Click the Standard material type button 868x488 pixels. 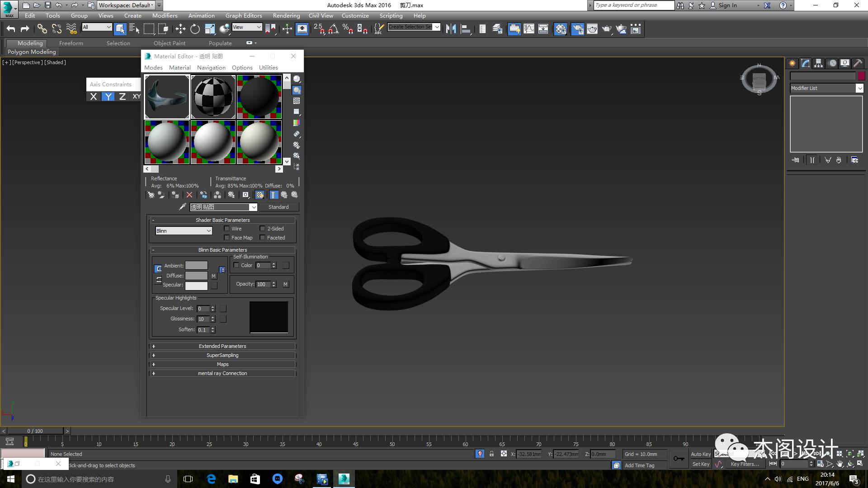tap(278, 207)
